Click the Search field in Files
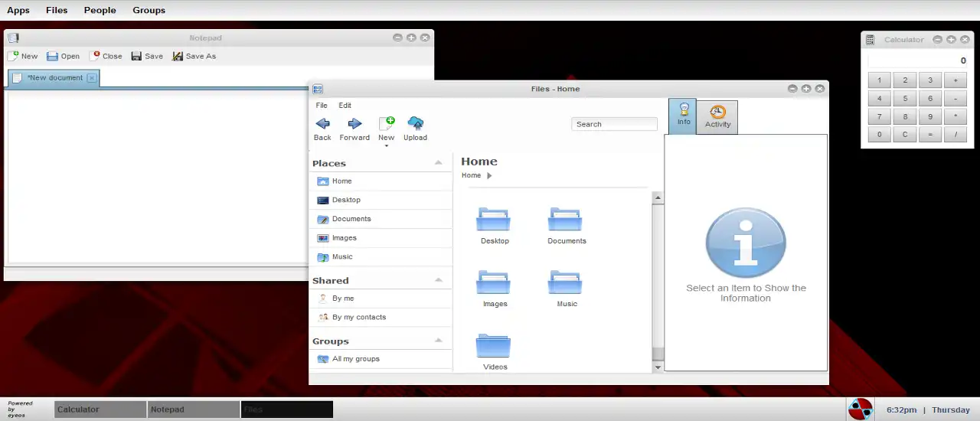The height and width of the screenshot is (421, 980). click(615, 124)
